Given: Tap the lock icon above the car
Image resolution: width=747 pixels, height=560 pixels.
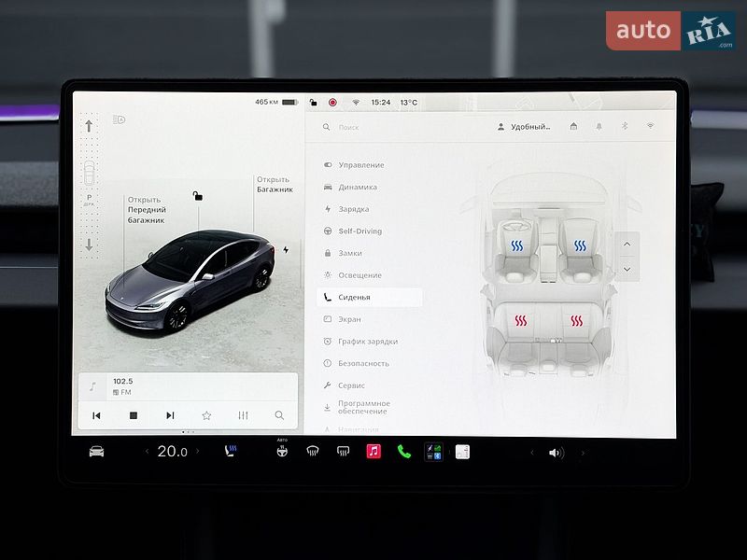Looking at the screenshot, I should (198, 196).
